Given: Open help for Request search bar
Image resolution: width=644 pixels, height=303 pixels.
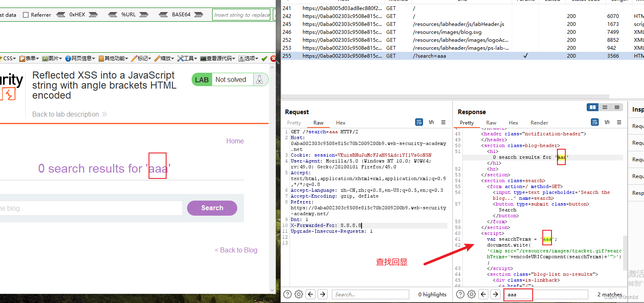Looking at the screenshot, I should point(287,294).
